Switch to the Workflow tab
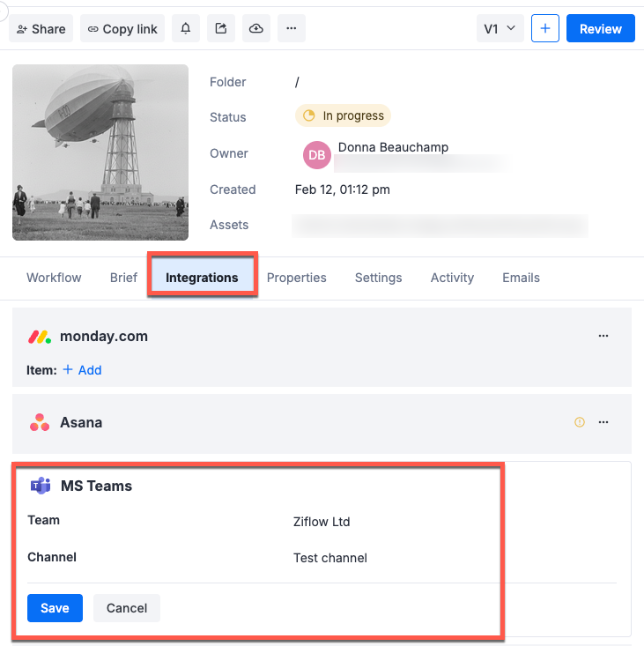This screenshot has width=644, height=646. [54, 278]
